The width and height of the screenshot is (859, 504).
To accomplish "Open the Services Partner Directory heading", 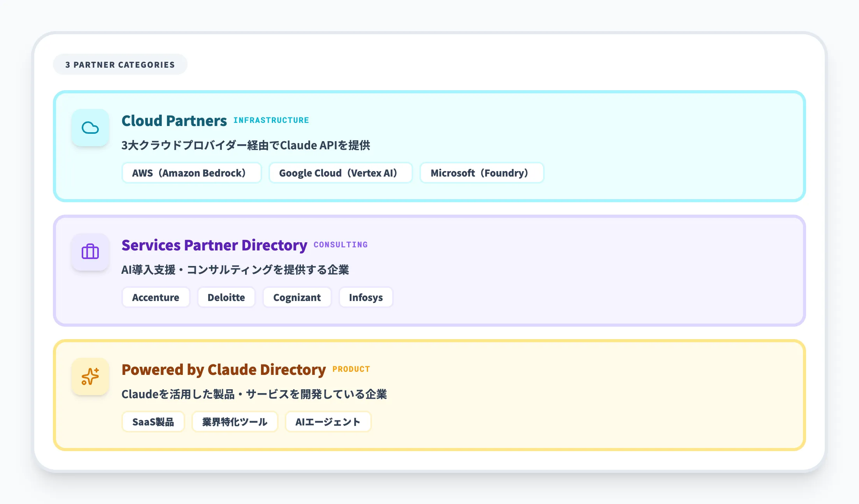I will pos(214,245).
